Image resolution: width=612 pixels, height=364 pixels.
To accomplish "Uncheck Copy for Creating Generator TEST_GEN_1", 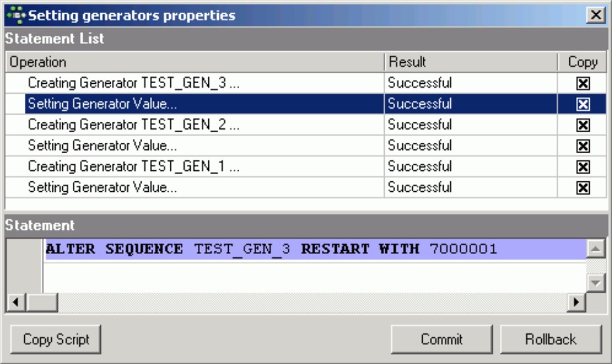I will pyautogui.click(x=583, y=167).
